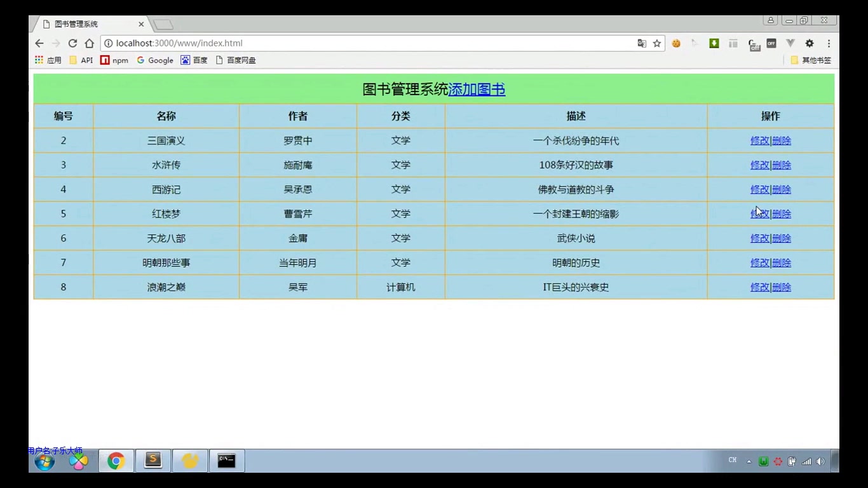Click 修改 for 天龙八部
Viewport: 868px width, 488px height.
coord(760,238)
